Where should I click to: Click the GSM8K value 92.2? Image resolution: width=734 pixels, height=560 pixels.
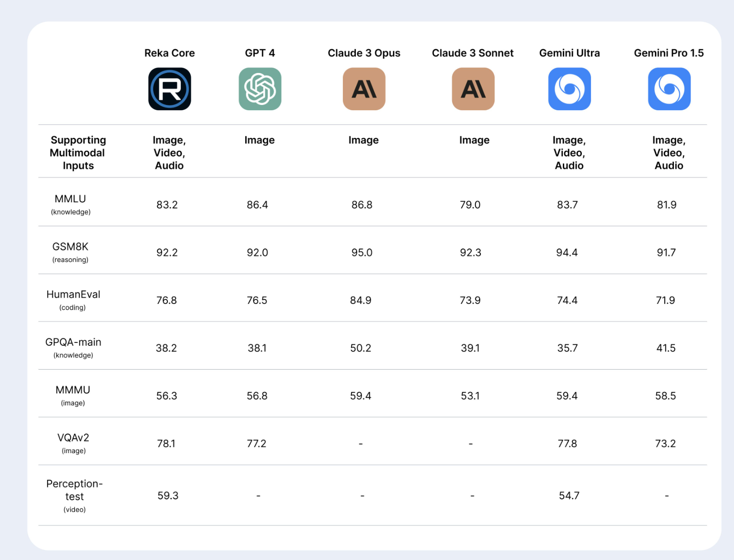pyautogui.click(x=167, y=252)
